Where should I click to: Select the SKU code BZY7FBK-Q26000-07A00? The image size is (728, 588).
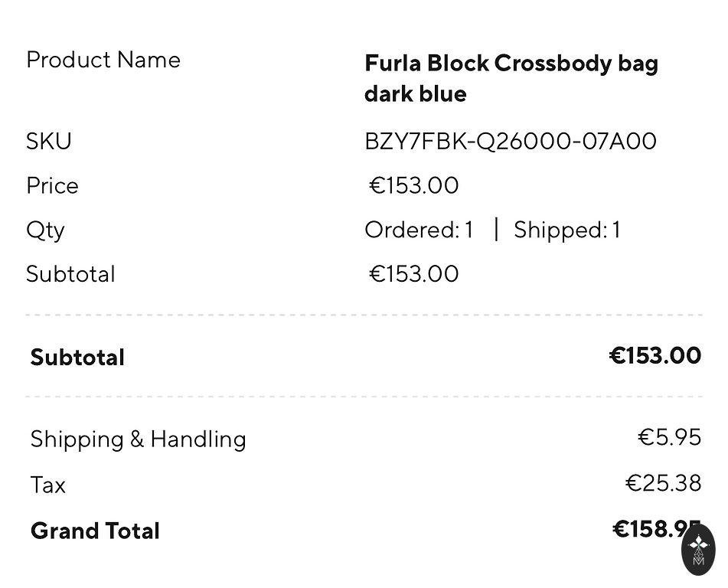pyautogui.click(x=511, y=141)
